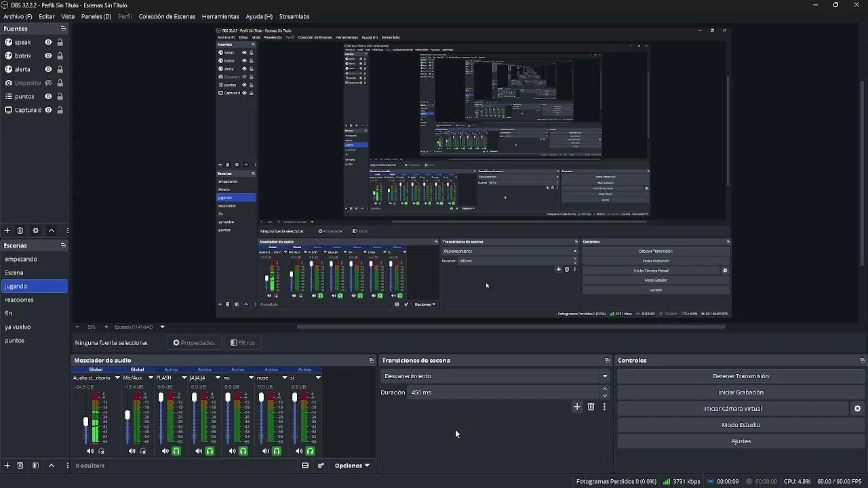Viewport: 868px width, 488px height.
Task: Undock the Transiciones de escena panel
Action: coord(607,360)
